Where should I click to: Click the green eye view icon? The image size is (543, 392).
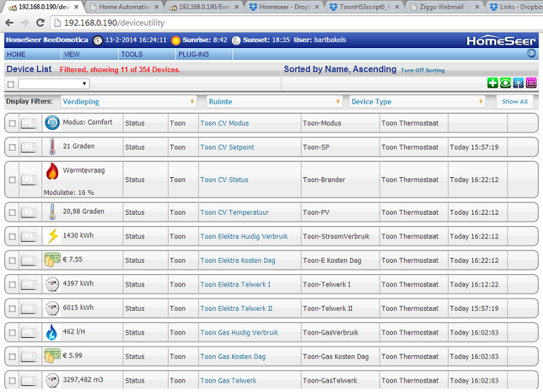click(505, 83)
